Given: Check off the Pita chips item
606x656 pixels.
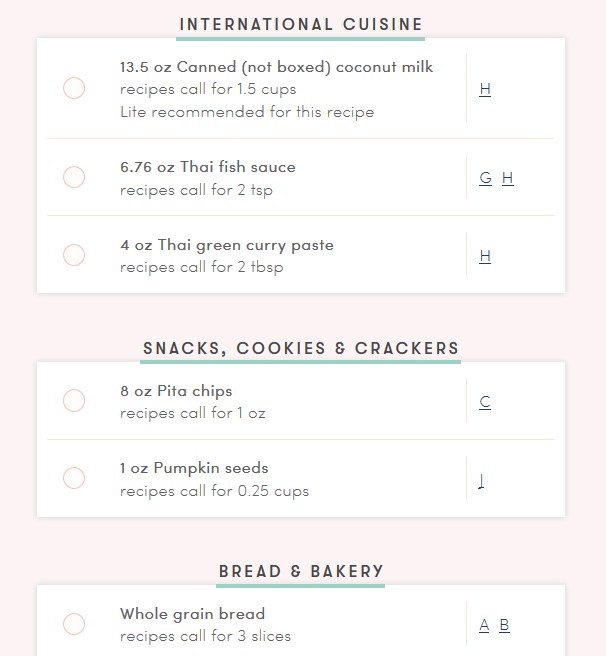Looking at the screenshot, I should coord(74,401).
